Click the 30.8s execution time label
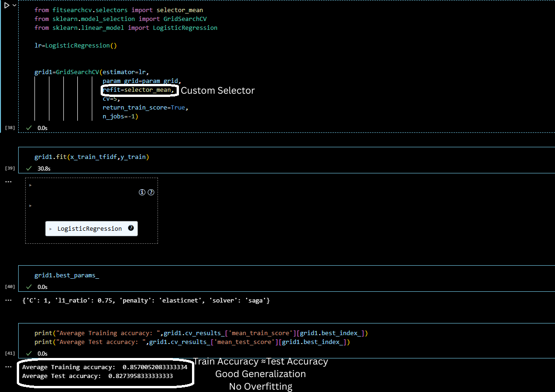555x392 pixels. coord(44,169)
